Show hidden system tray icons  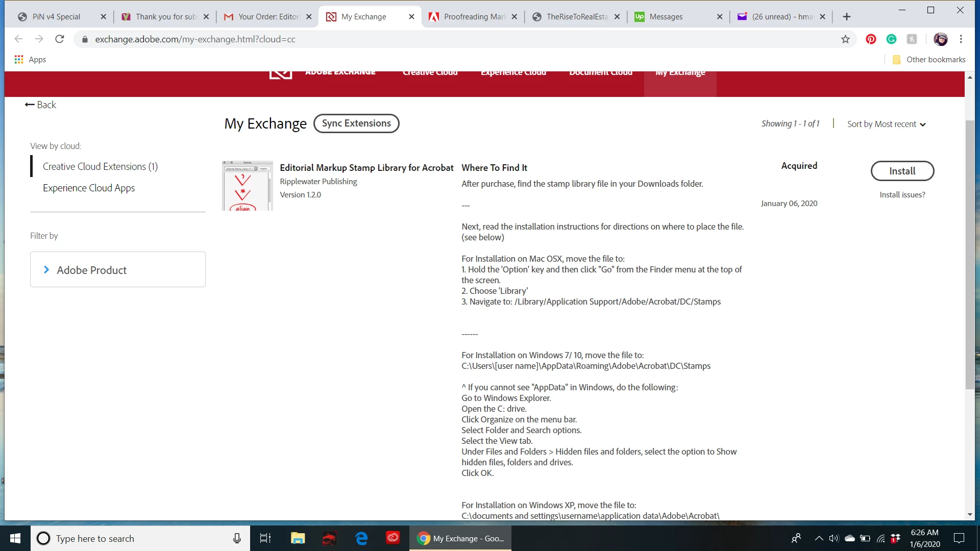819,538
